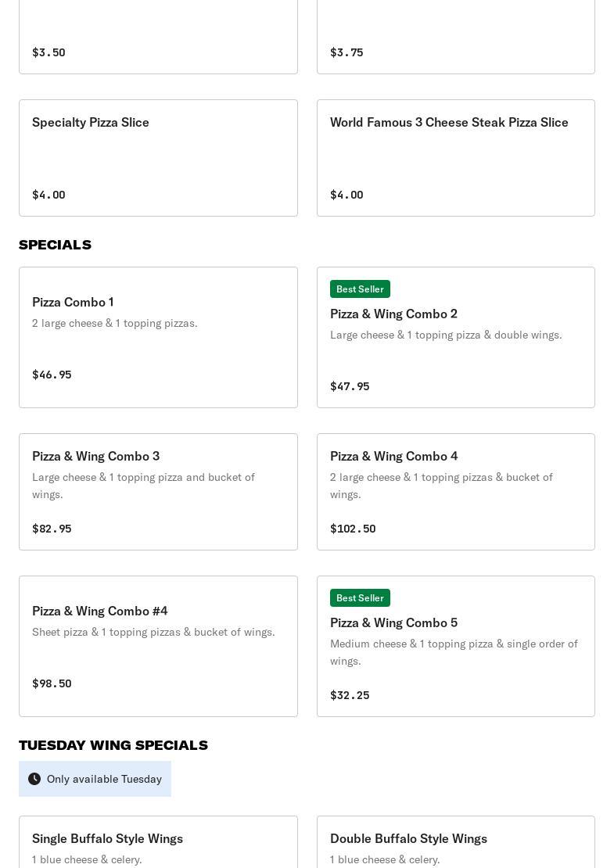
Task: Click the $3.50 item price
Action: coord(48,52)
